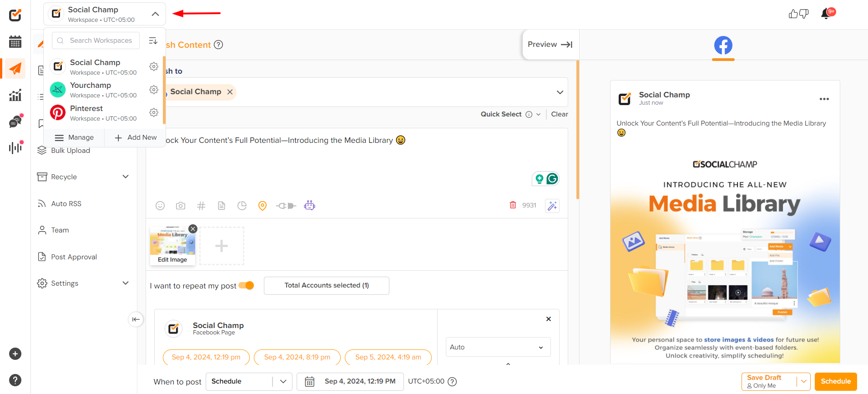Click the help icon beside Publish Content

click(x=218, y=45)
